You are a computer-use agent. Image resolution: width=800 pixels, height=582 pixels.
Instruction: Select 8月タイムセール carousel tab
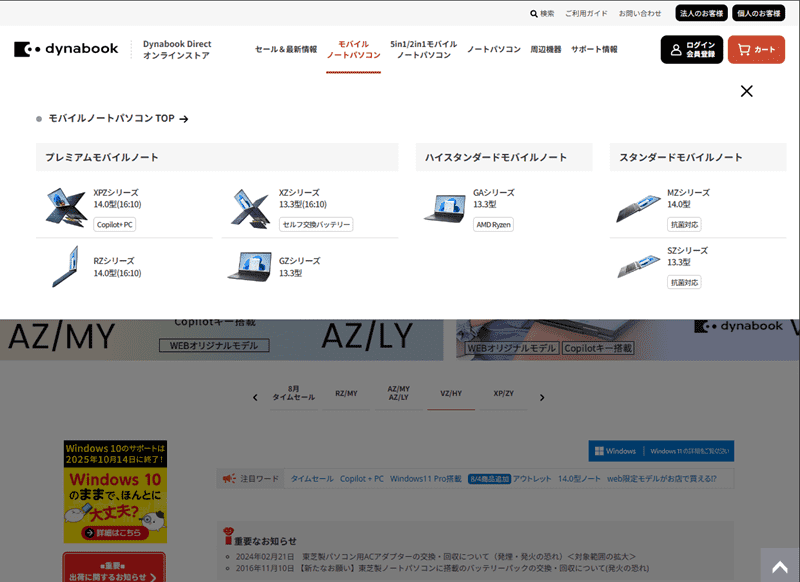coord(293,393)
